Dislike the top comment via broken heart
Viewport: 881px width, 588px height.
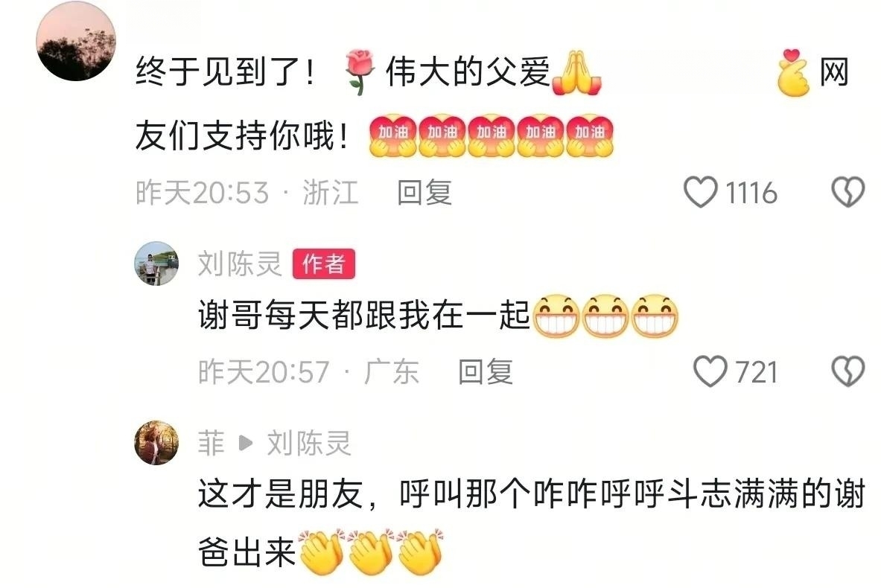(x=847, y=192)
